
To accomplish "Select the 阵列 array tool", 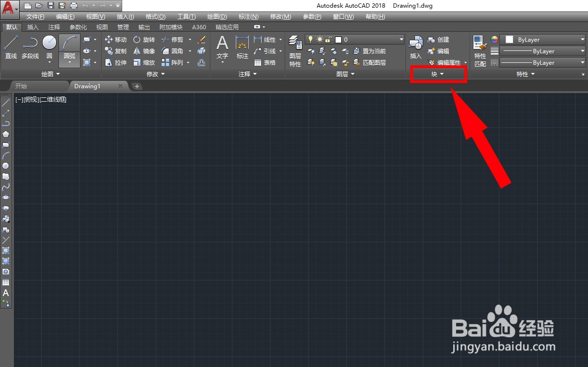I will 172,63.
